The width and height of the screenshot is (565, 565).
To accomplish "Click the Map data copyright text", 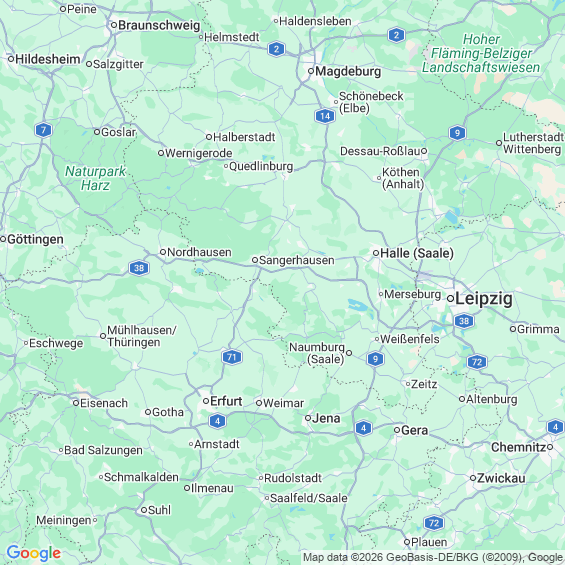I will 432,557.
